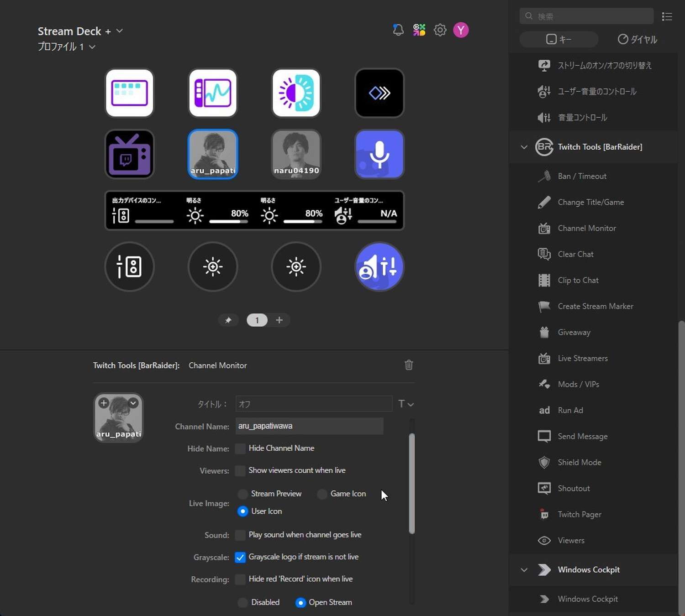Select the double-arrow Windows Cockpit key
This screenshot has width=685, height=616.
379,93
